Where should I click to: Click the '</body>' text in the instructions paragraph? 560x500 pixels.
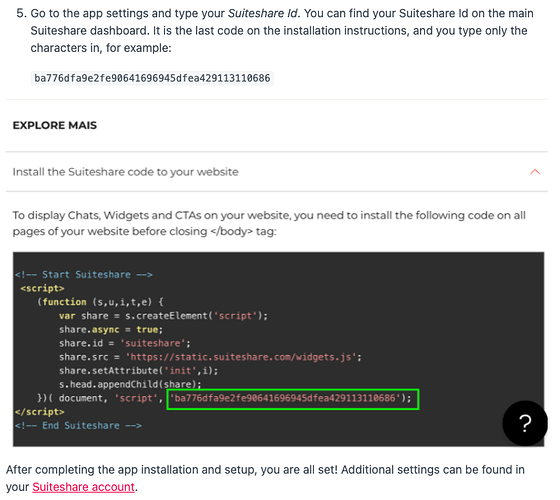[231, 231]
